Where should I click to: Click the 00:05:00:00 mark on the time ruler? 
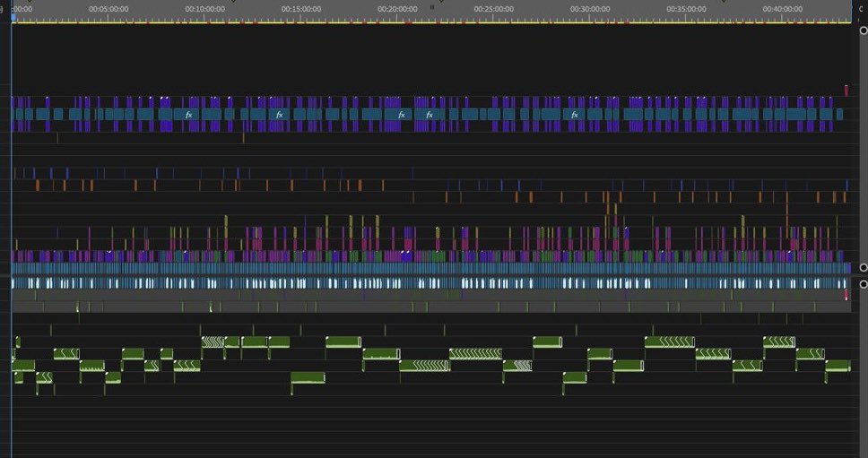pyautogui.click(x=108, y=9)
